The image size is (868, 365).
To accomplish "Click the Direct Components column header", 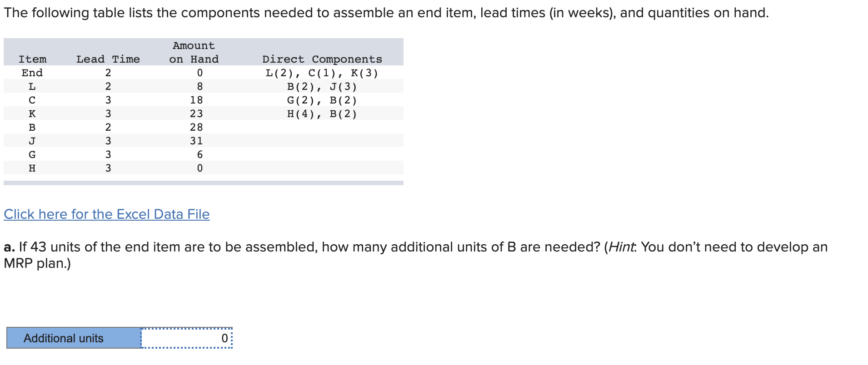I will coord(322,59).
